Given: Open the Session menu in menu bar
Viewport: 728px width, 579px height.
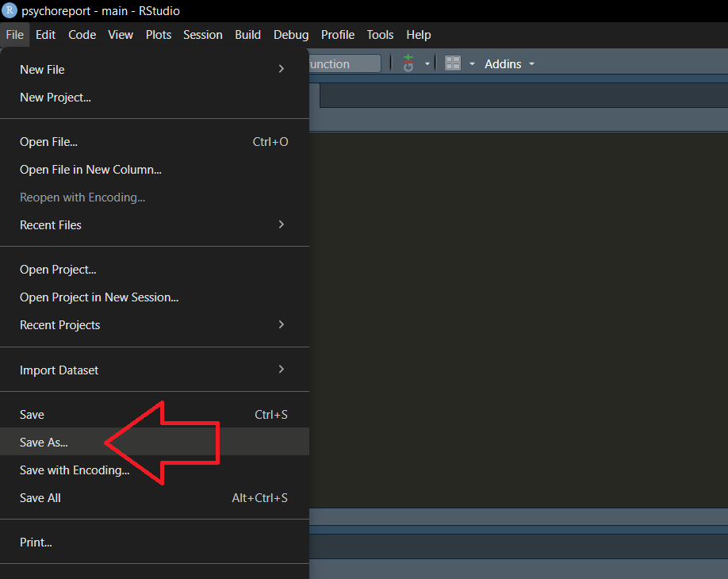Looking at the screenshot, I should pos(202,35).
